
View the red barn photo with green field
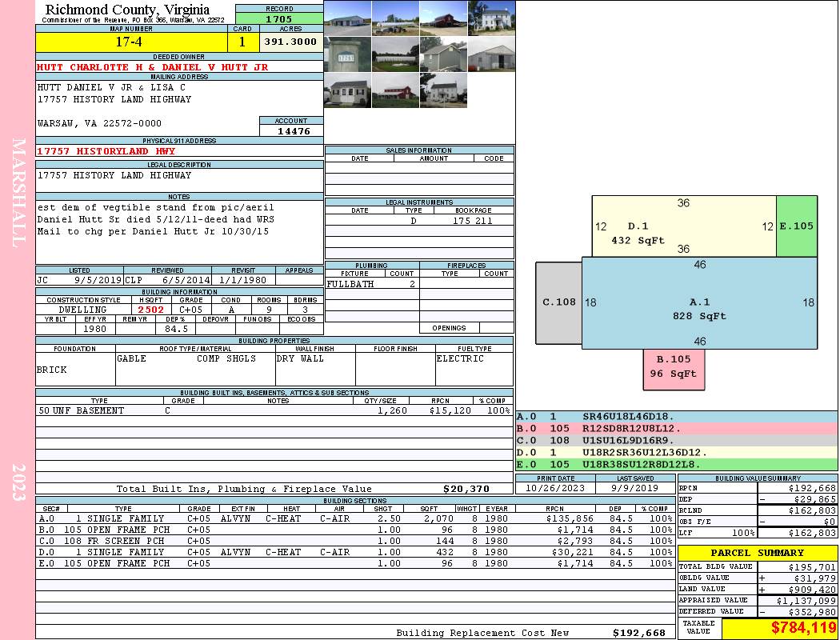click(395, 90)
